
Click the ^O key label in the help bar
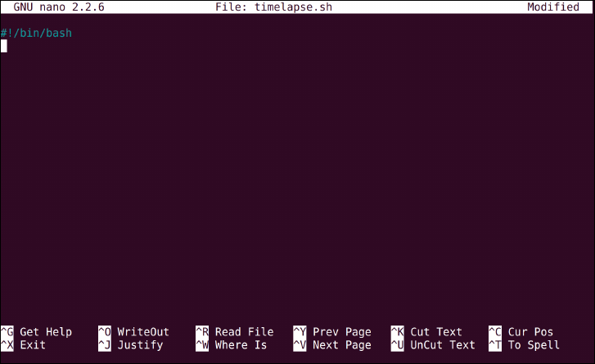105,332
